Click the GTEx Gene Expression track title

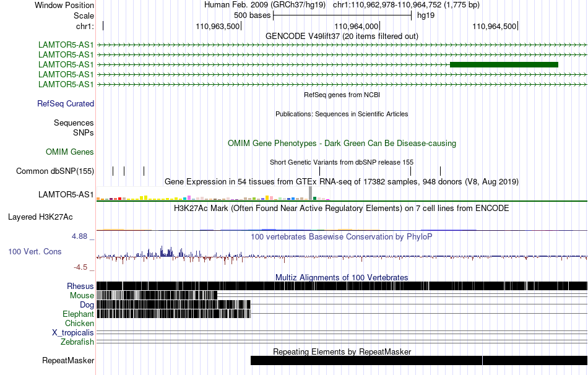coord(342,181)
